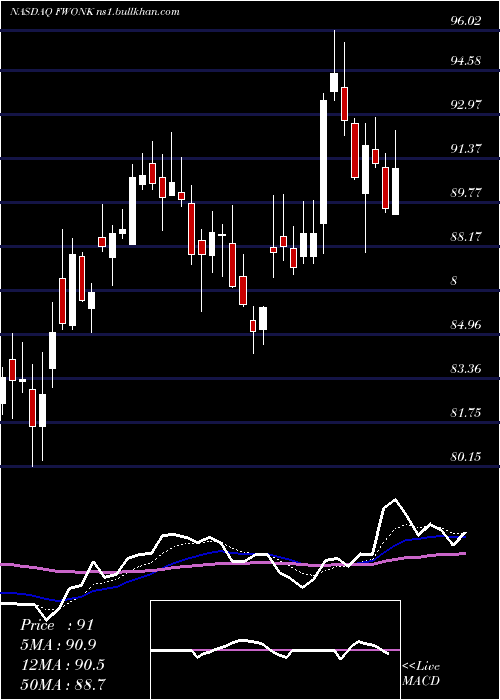Click the last white candlestick on the right
Image resolution: width=500 pixels, height=700 pixels.
pyautogui.click(x=395, y=192)
